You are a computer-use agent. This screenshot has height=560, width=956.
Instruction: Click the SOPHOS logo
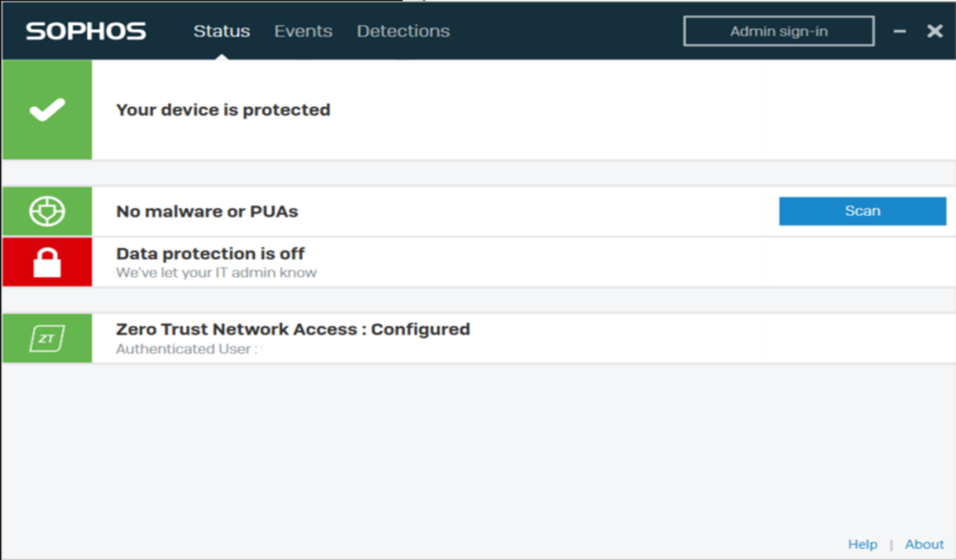(x=86, y=31)
